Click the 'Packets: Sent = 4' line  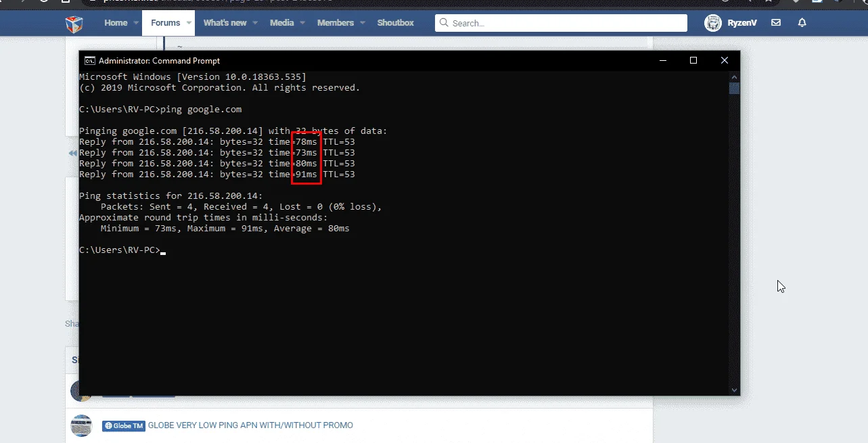(x=242, y=207)
